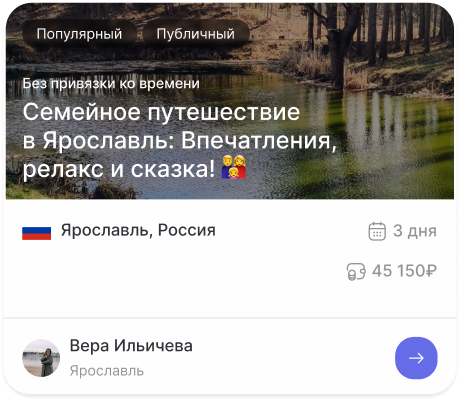Image resolution: width=460 pixels, height=401 pixels.
Task: Open Вера Ильичева's avatar photo
Action: (41, 358)
